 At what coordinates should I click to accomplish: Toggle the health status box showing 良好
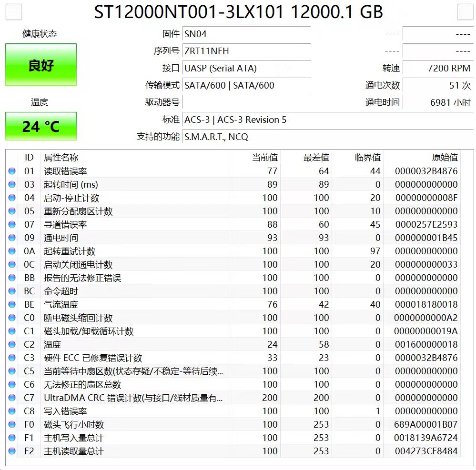(41, 64)
